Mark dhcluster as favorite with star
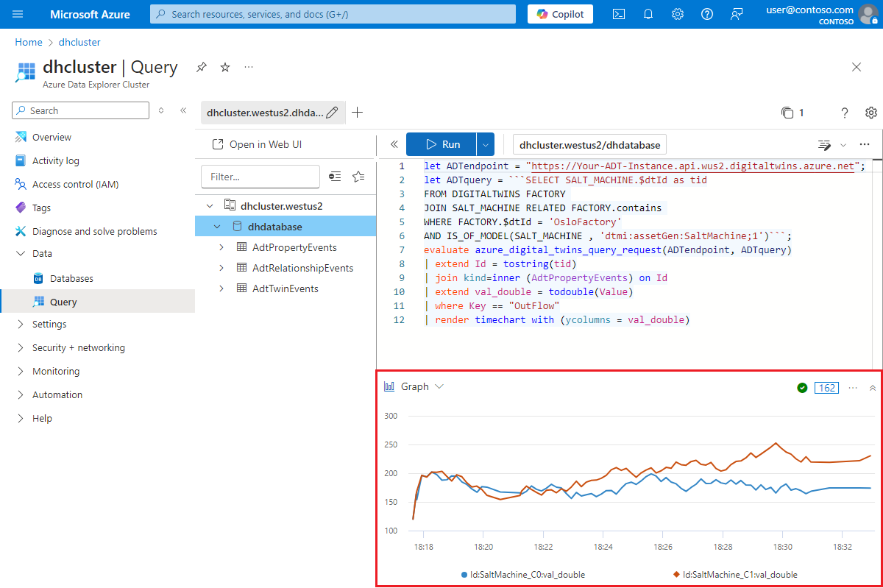This screenshot has height=588, width=883. point(225,67)
